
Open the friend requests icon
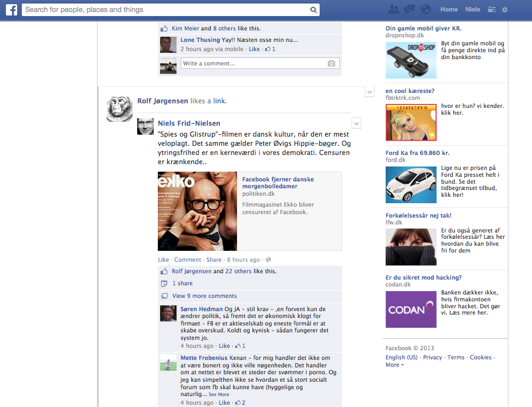393,9
